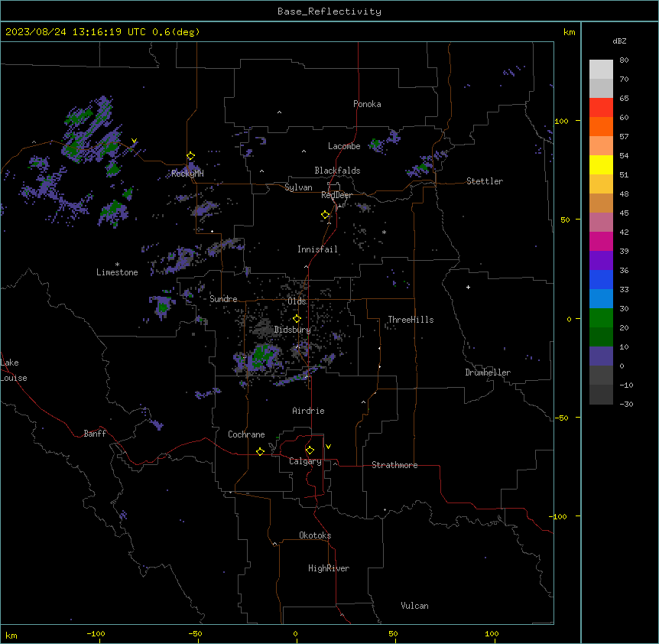Click the Limestone label

(x=117, y=272)
